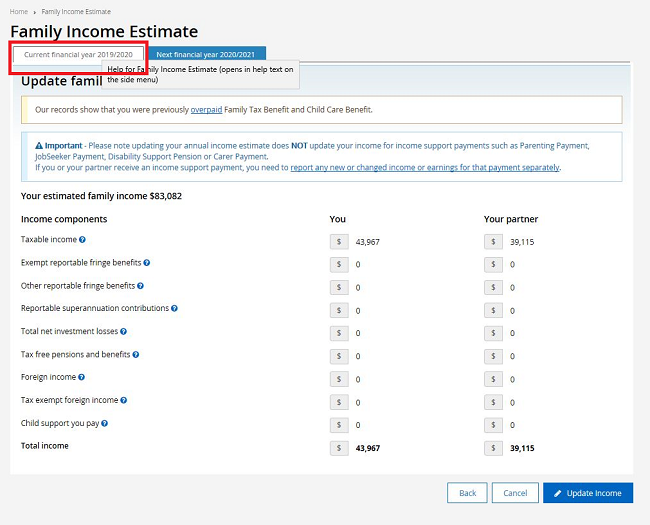
Task: Click the Your partner column header
Action: tap(511, 219)
